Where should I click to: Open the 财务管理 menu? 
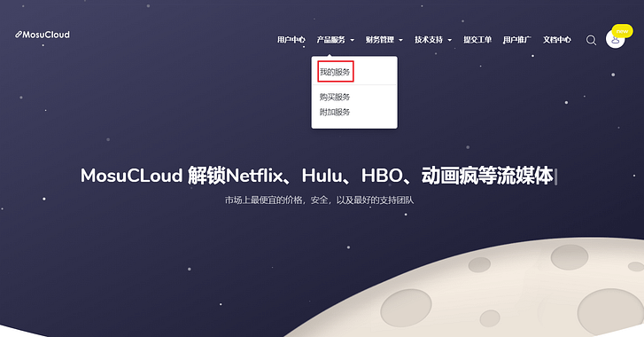pos(380,39)
